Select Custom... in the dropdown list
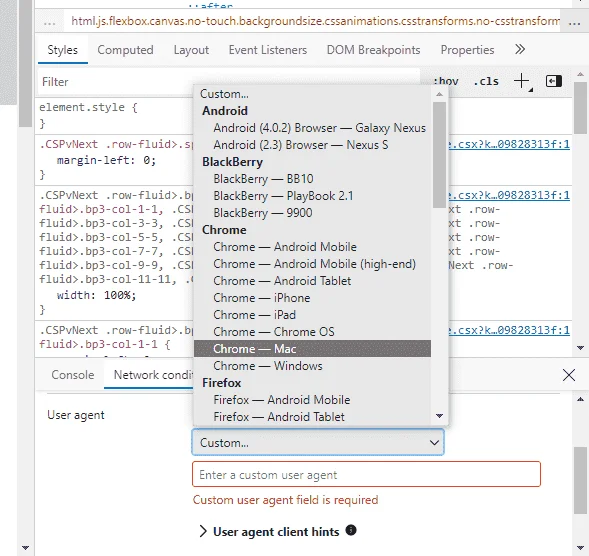Image resolution: width=589 pixels, height=556 pixels. pos(312,94)
